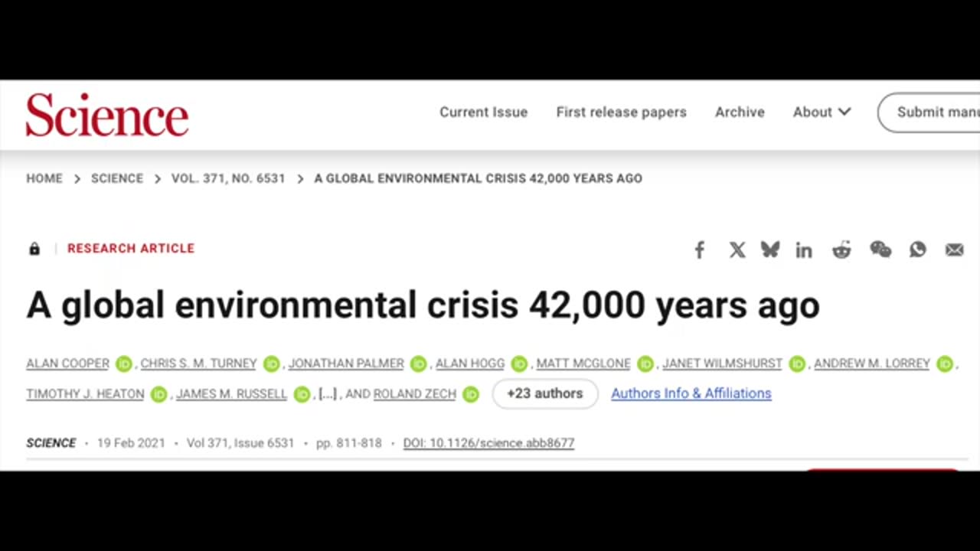Screen dimensions: 980x551
Task: Share article on Bluesky
Action: pos(770,249)
